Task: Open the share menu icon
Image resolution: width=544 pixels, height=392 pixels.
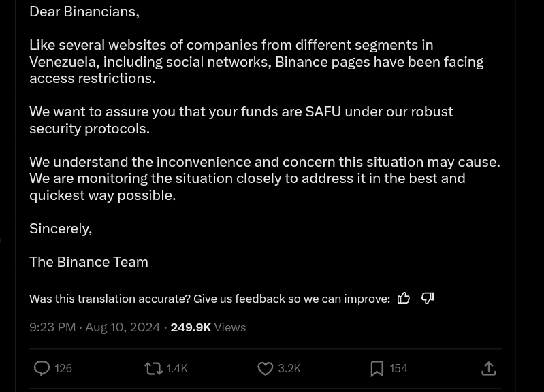Action: [488, 368]
